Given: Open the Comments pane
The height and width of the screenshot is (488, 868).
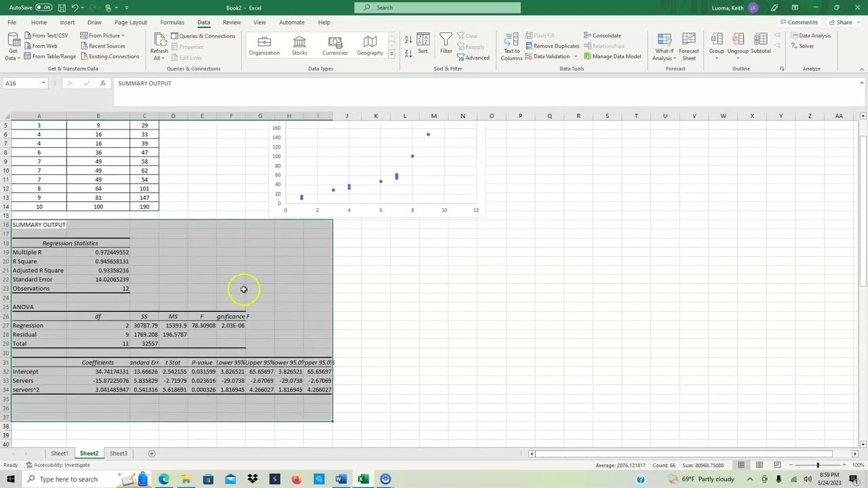Looking at the screenshot, I should click(x=799, y=22).
